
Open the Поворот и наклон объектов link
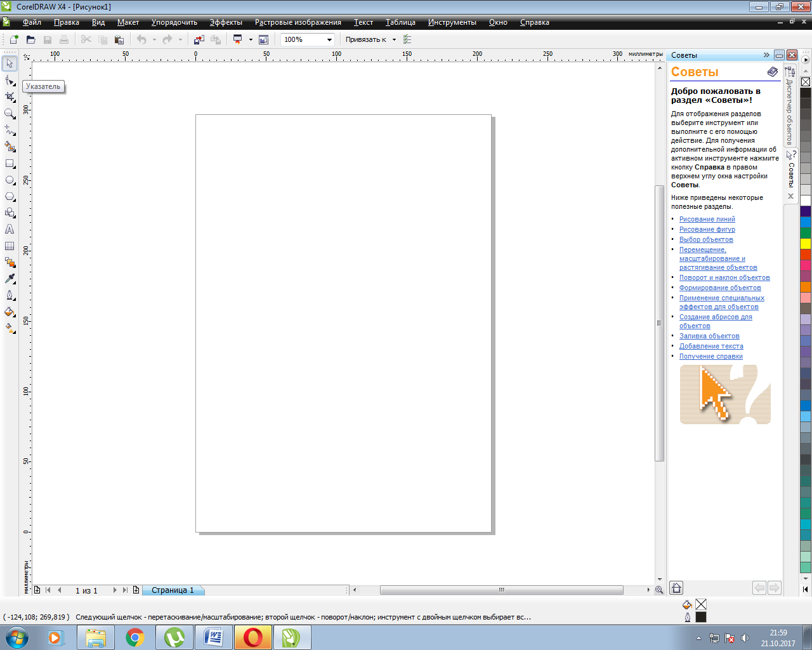point(724,277)
